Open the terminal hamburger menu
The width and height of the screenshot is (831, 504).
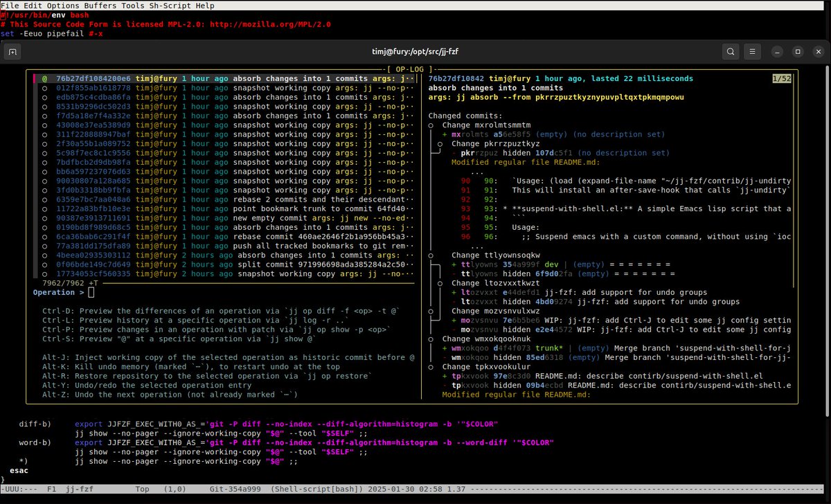point(754,51)
